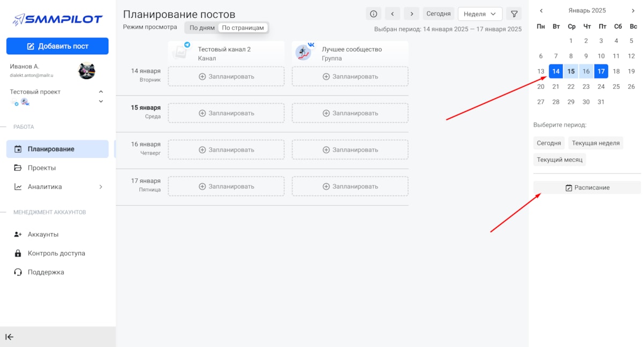Switch view mode to По страницам
Image resolution: width=644 pixels, height=347 pixels.
243,27
